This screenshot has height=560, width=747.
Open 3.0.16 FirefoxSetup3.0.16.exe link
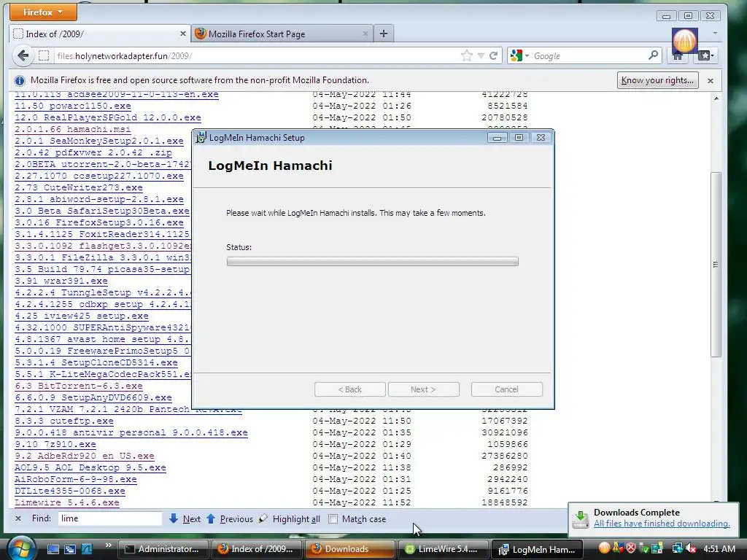coord(99,222)
